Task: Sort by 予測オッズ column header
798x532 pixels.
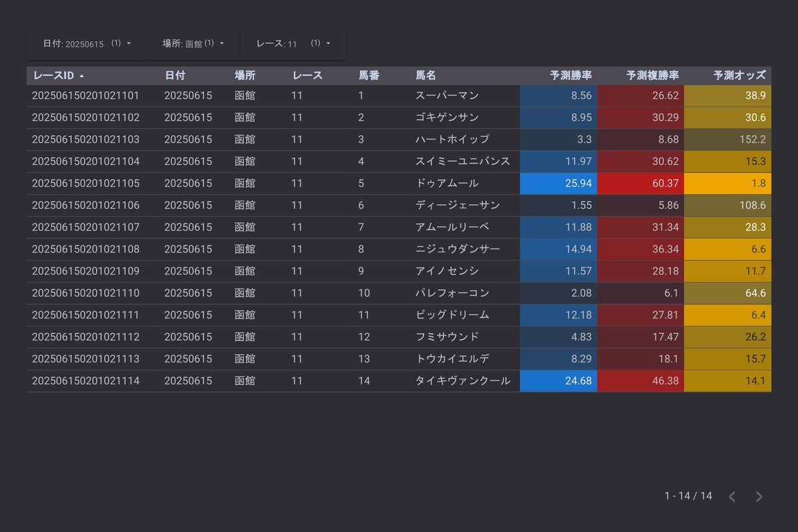Action: coord(739,76)
